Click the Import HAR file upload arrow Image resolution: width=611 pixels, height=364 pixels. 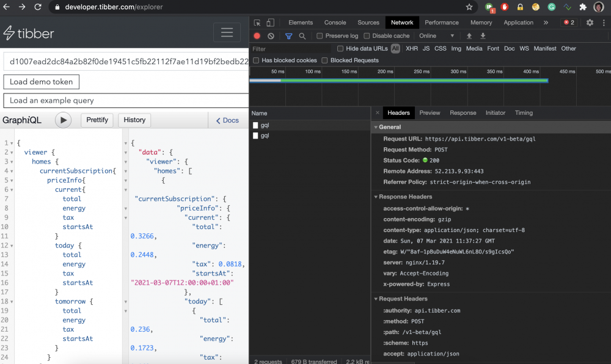(469, 36)
